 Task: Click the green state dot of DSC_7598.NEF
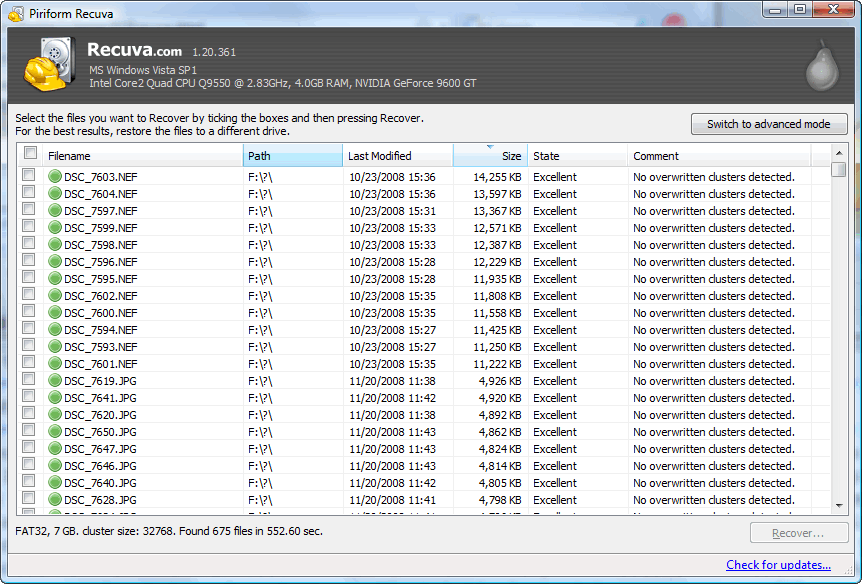pos(54,245)
